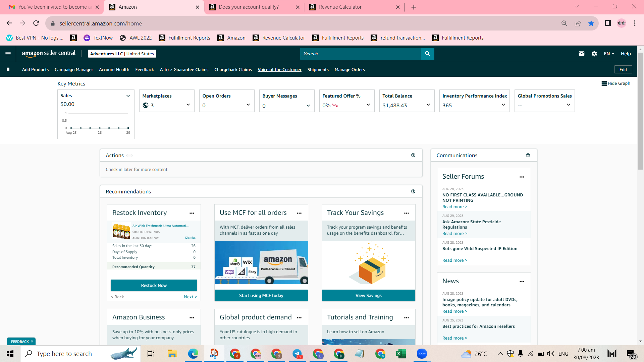Click the View Savings button

(369, 295)
